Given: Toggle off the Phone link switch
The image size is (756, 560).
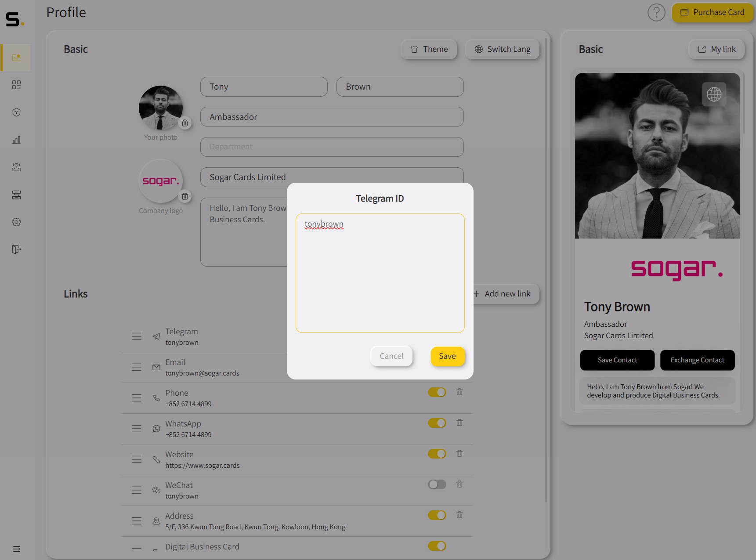Looking at the screenshot, I should pos(437,392).
